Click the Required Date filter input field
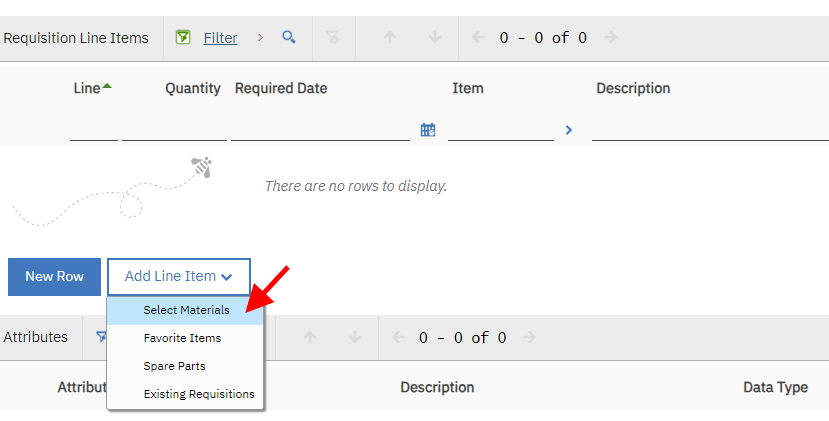This screenshot has height=421, width=829. tap(320, 130)
